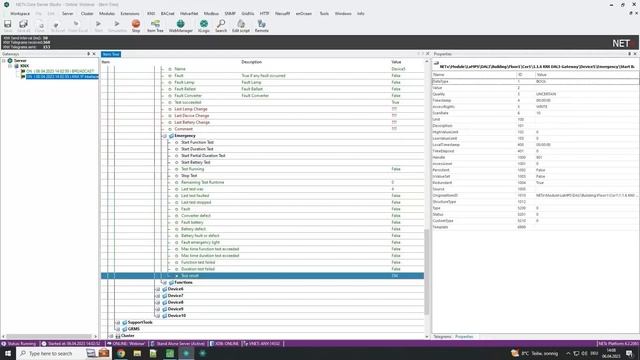The width and height of the screenshot is (640, 360).
Task: Click the Gateways panel horizontal scrollbar
Action: (x=49, y=337)
